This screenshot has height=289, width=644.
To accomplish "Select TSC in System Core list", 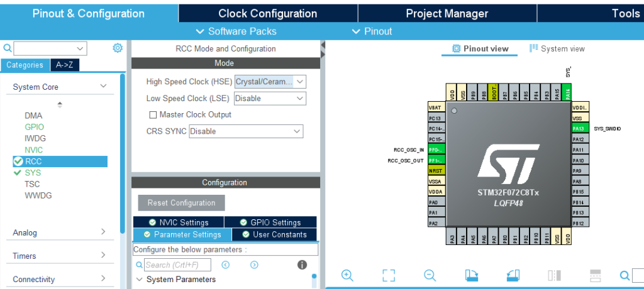I will pos(32,184).
